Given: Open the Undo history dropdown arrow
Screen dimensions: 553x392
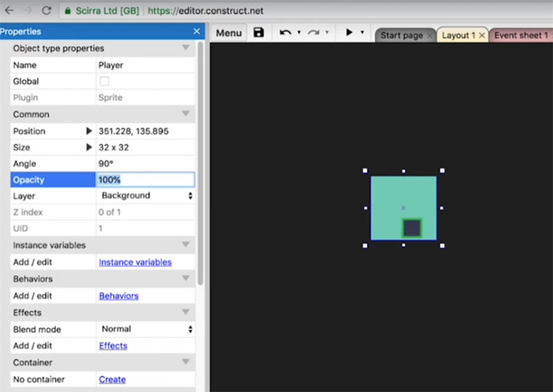Looking at the screenshot, I should click(x=299, y=33).
